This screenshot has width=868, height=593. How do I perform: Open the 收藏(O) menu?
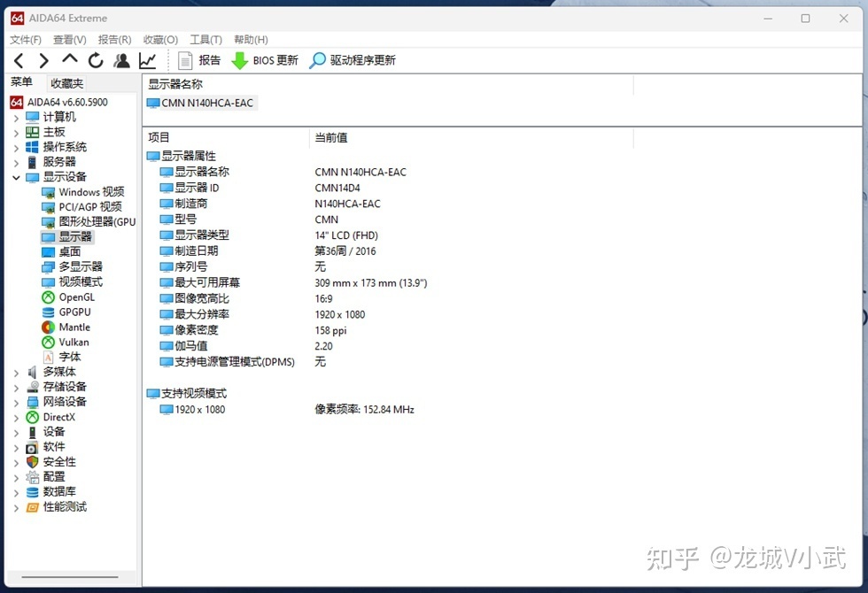tap(160, 39)
